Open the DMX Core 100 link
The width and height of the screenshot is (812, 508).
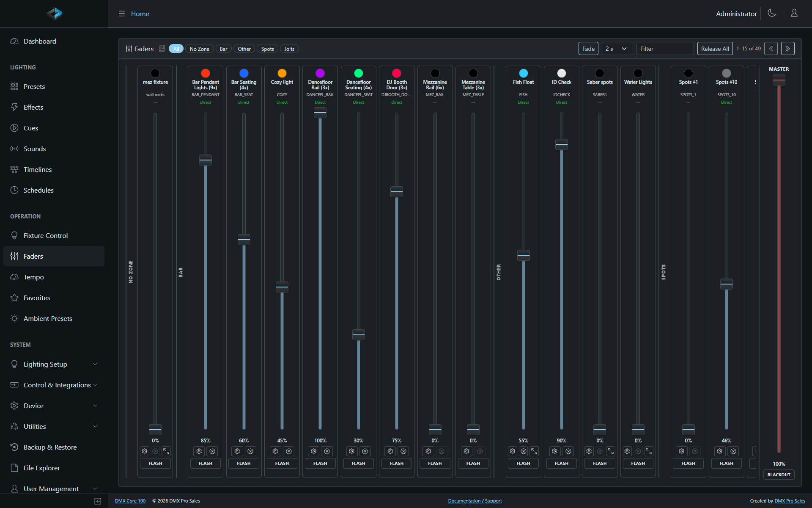pyautogui.click(x=130, y=501)
